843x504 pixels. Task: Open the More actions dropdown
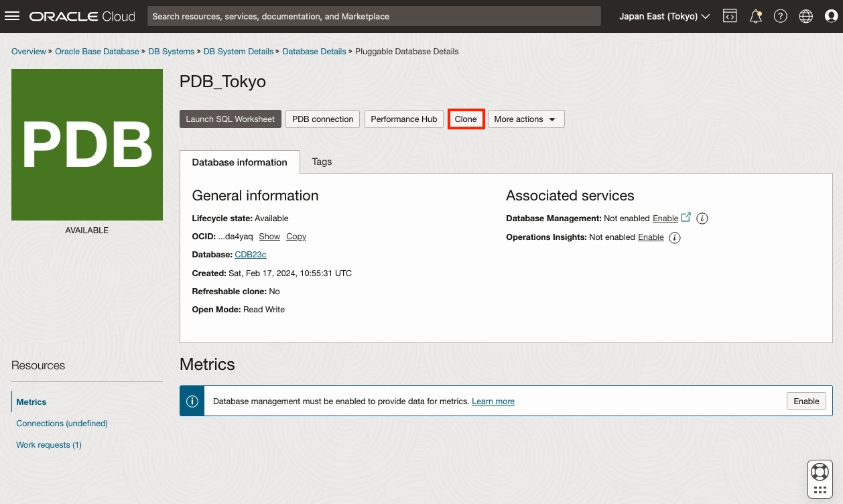[526, 119]
